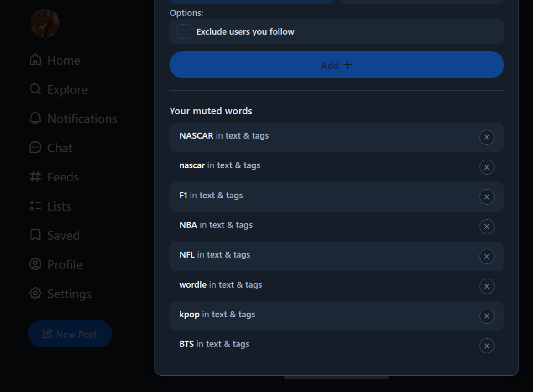Open the Notifications bell icon
This screenshot has height=392, width=533.
pyautogui.click(x=36, y=119)
